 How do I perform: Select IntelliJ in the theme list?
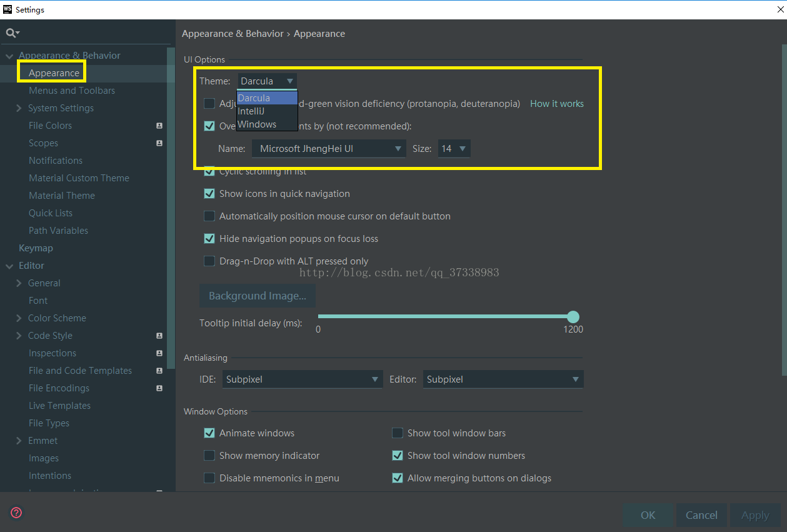[x=267, y=111]
